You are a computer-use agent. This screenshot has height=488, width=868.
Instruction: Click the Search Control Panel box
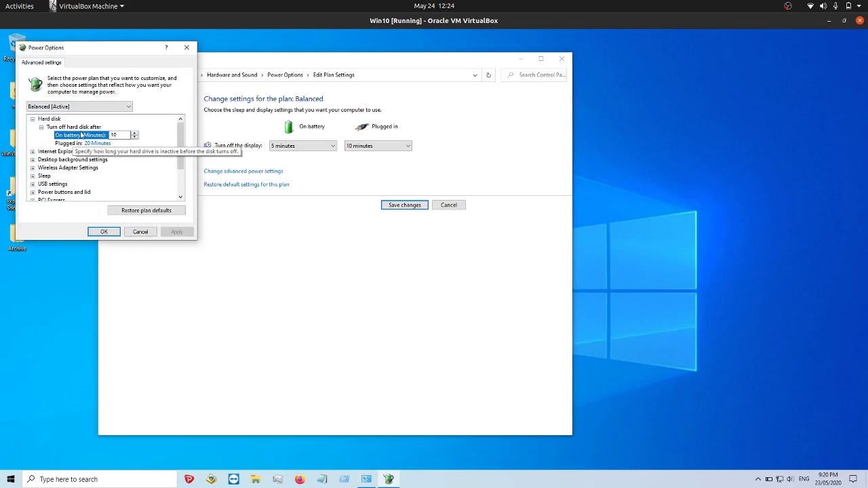pyautogui.click(x=536, y=75)
